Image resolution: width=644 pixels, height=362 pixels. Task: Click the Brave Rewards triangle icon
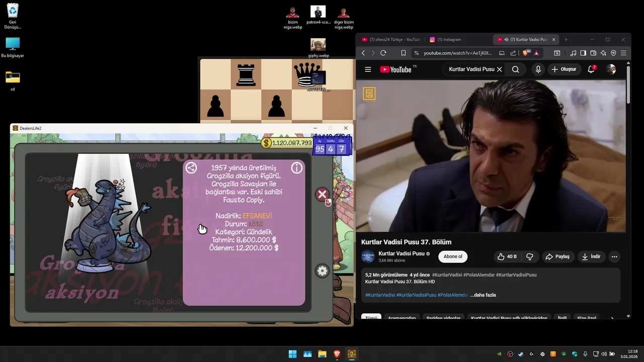(x=536, y=53)
